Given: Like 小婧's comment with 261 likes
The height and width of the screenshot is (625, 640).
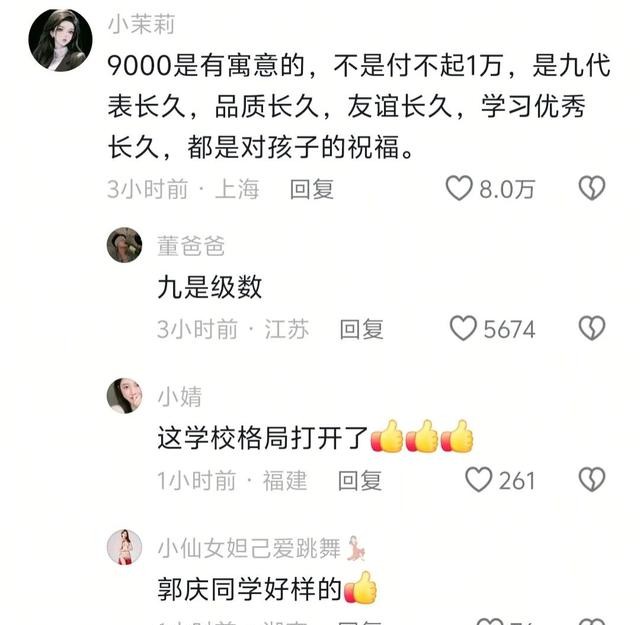Looking at the screenshot, I should (479, 480).
